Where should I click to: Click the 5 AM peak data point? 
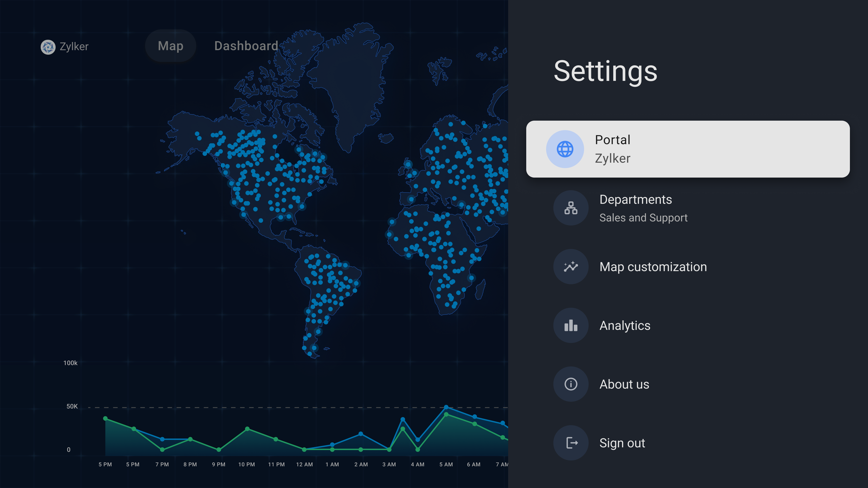[446, 407]
